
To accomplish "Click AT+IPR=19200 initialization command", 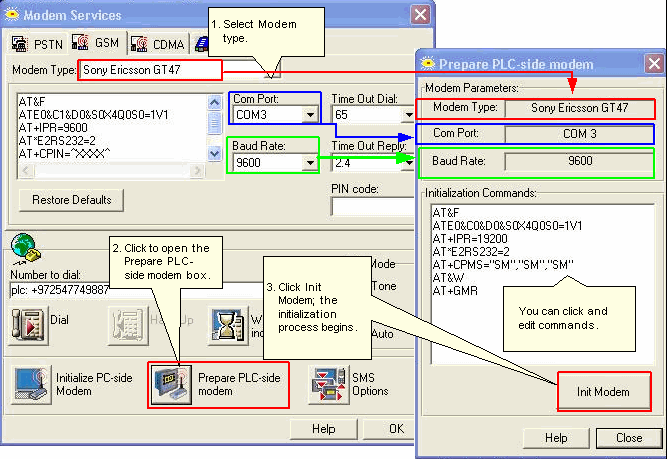I will 470,239.
